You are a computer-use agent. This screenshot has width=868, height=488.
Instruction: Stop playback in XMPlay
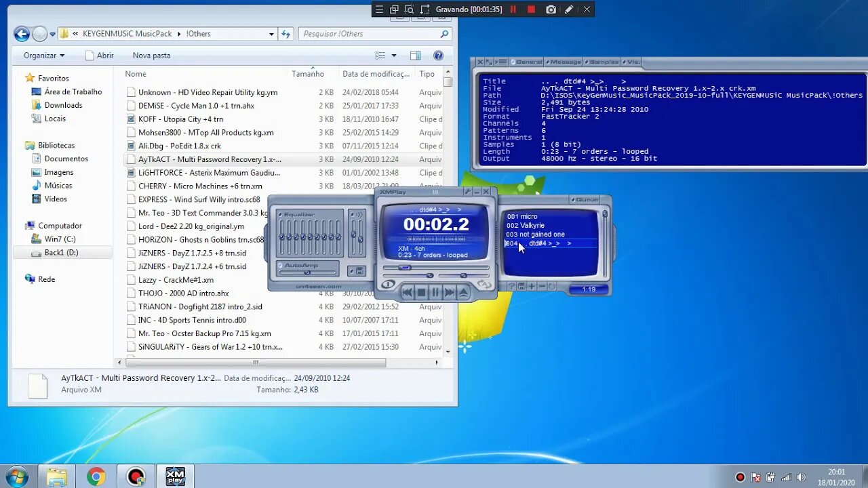[x=421, y=292]
